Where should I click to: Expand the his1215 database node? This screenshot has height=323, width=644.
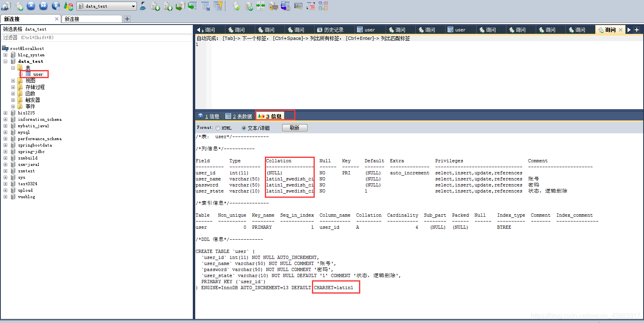pos(5,113)
